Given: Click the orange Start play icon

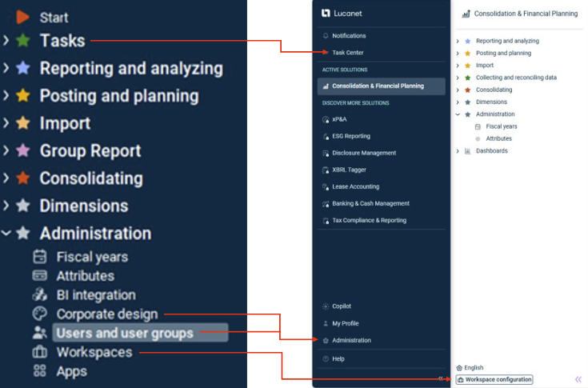Looking at the screenshot, I should [22, 16].
